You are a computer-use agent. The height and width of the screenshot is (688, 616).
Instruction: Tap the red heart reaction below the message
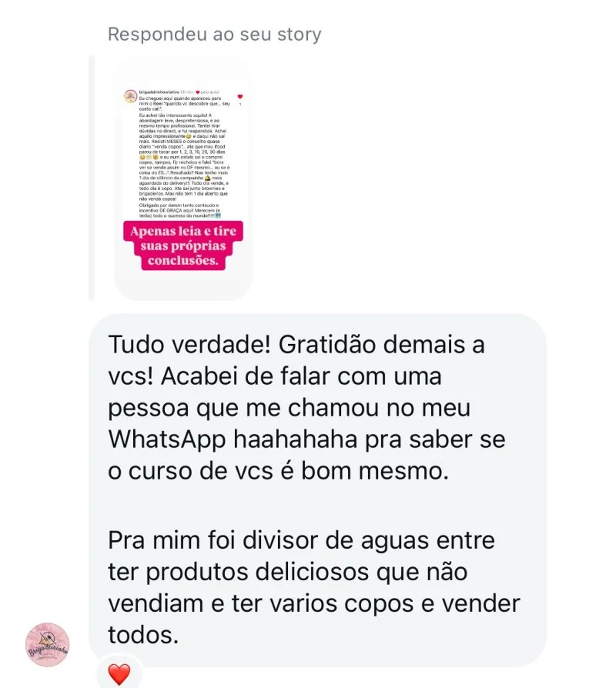click(119, 674)
